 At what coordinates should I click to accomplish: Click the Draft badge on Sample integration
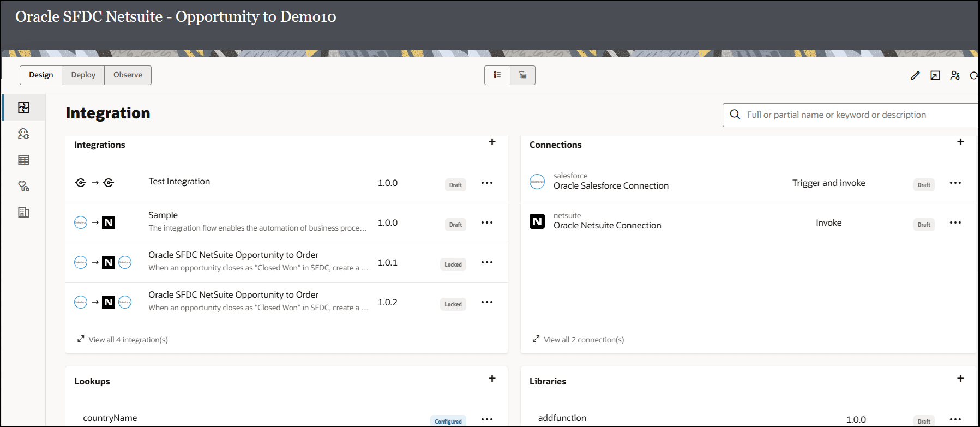455,225
